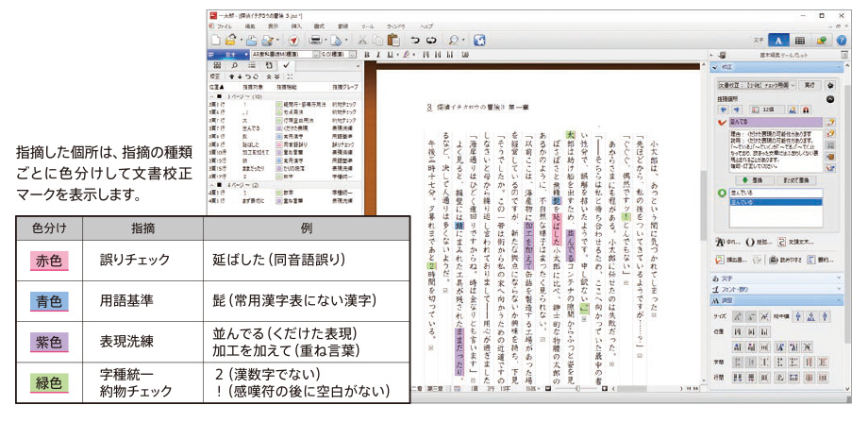The image size is (868, 422).
Task: Open the ファイル menu
Action: click(223, 26)
